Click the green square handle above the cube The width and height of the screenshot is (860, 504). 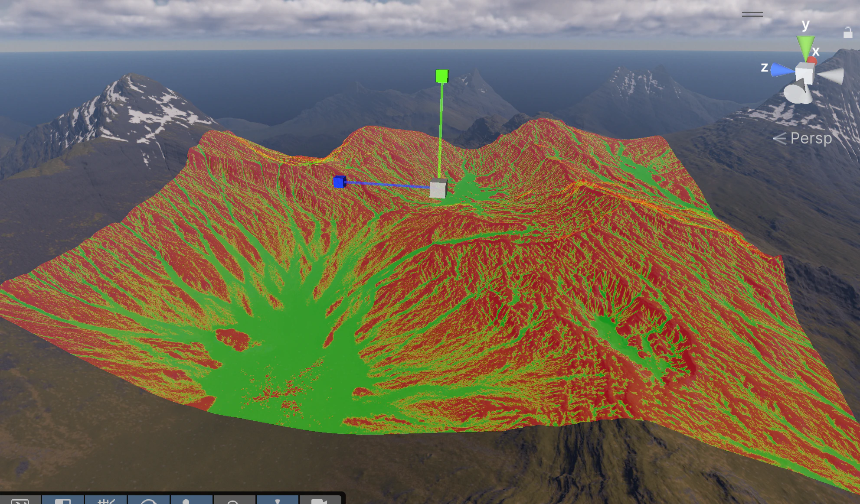click(441, 76)
